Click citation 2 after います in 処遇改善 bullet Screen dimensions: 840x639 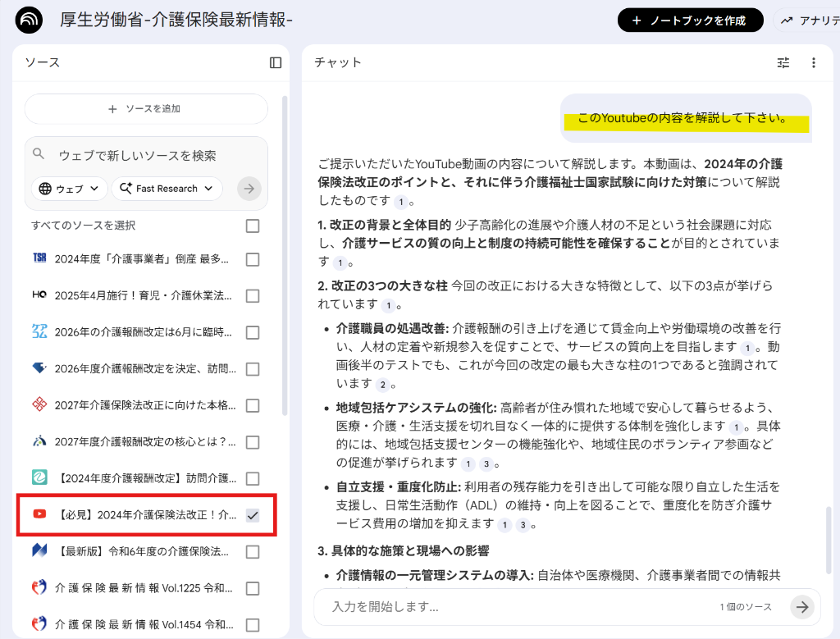click(x=382, y=385)
